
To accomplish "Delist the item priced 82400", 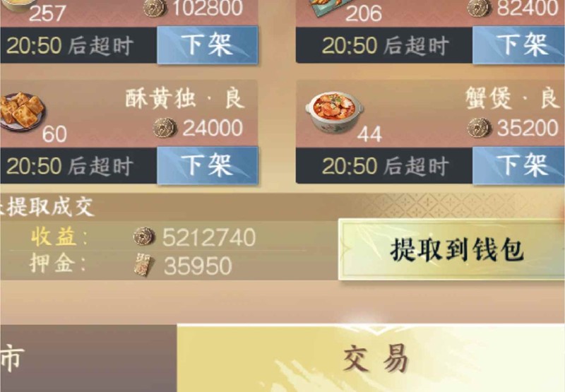I will (519, 44).
